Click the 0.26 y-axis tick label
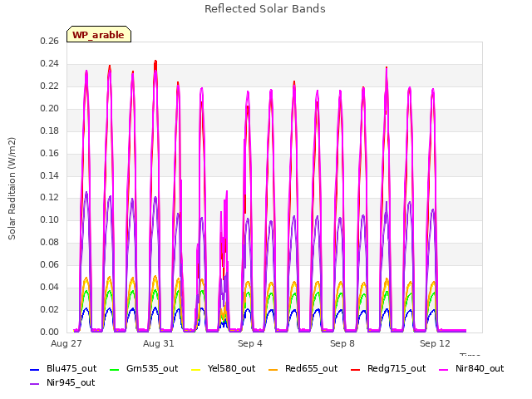The width and height of the screenshot is (532, 399). [50, 41]
